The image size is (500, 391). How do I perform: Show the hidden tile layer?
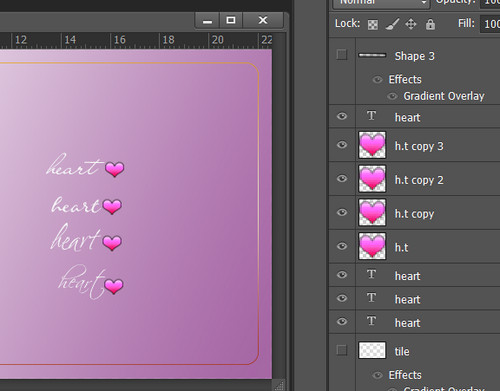click(342, 350)
